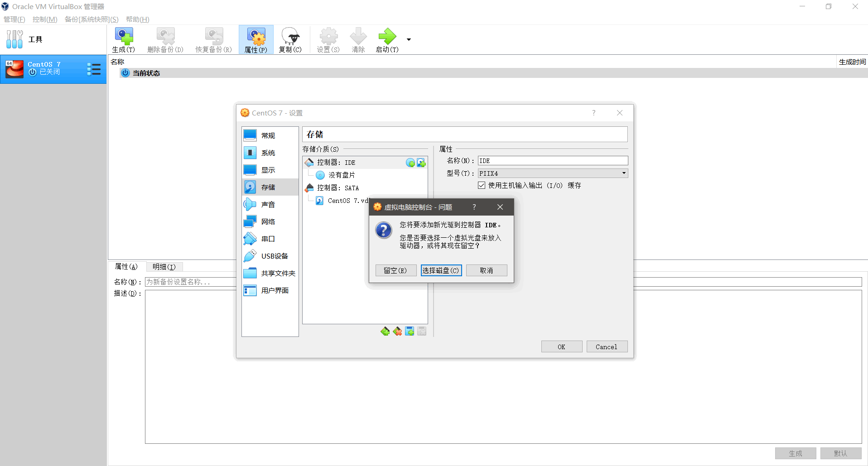Open snapshot 属性(P) from the toolbar

pyautogui.click(x=256, y=40)
